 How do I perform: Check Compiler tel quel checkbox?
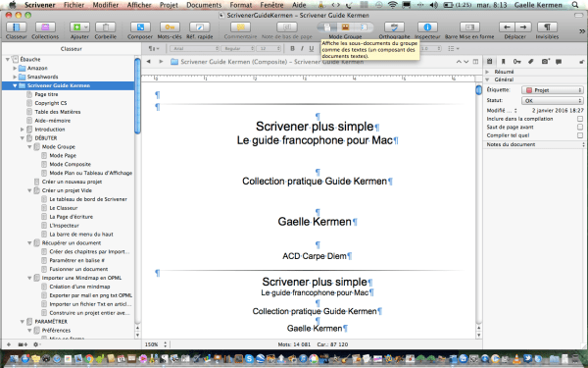click(580, 135)
